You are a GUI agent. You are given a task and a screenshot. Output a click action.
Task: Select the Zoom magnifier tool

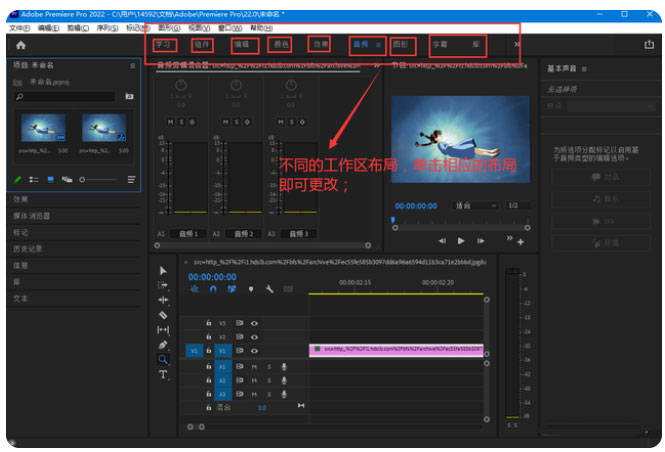163,360
